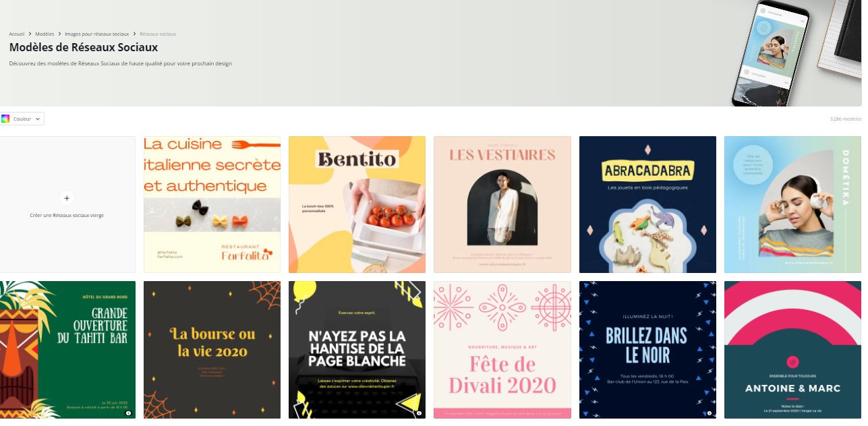Open Modèles breadcrumb link
The width and height of the screenshot is (868, 426).
[x=45, y=34]
